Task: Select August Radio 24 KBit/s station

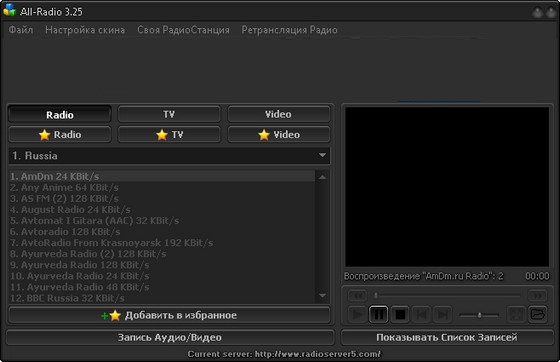Action: (x=162, y=210)
